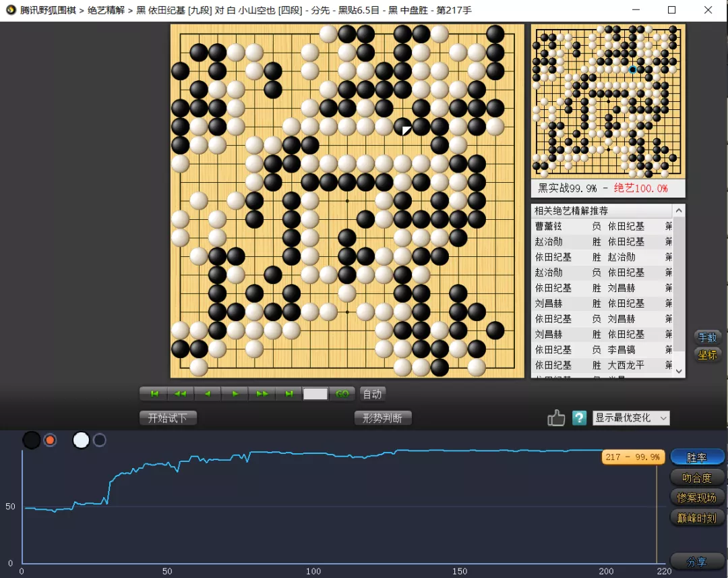Click the 分享 share button
The height and width of the screenshot is (578, 728).
click(697, 561)
